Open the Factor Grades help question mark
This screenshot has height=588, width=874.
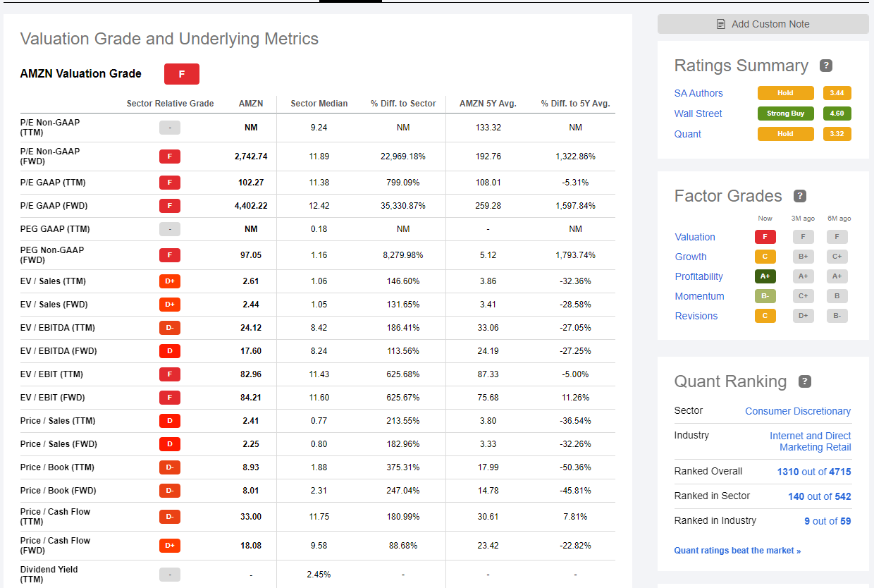click(800, 196)
